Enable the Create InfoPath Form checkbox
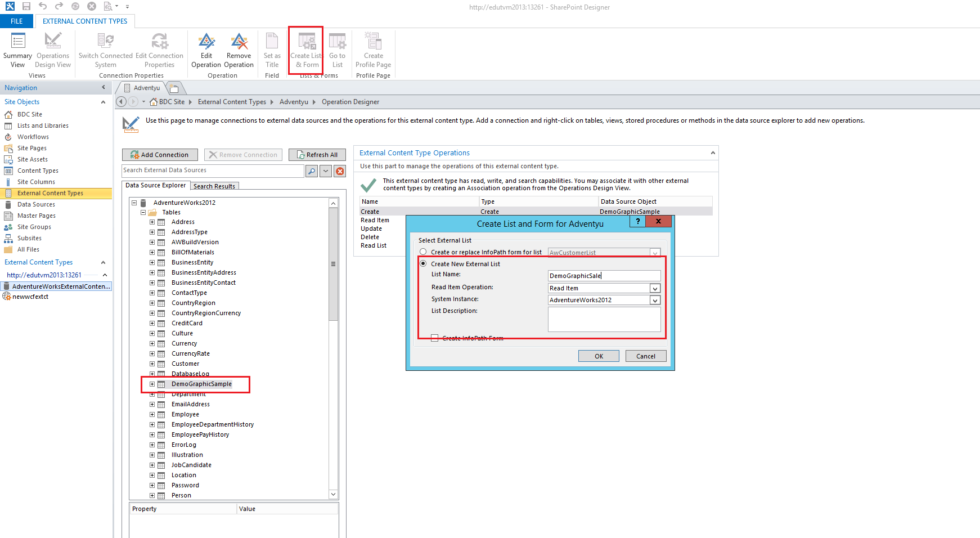Viewport: 980px width, 538px height. point(434,337)
